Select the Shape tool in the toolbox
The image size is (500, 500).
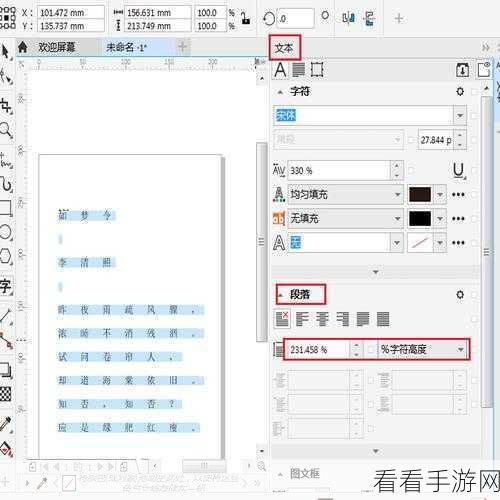[x=6, y=76]
